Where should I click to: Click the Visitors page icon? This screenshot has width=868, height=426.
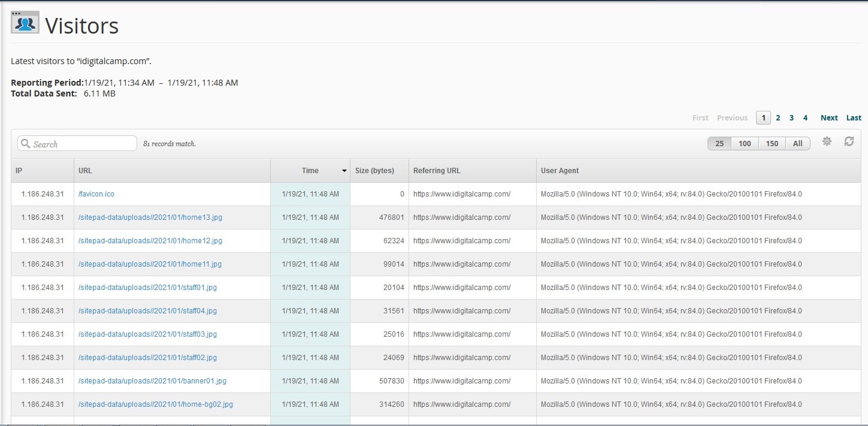click(24, 22)
